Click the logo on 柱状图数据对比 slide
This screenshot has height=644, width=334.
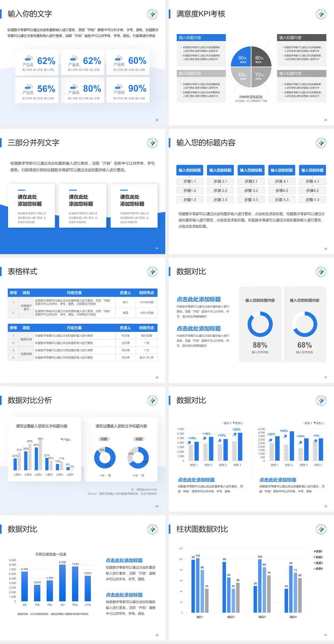point(321,529)
